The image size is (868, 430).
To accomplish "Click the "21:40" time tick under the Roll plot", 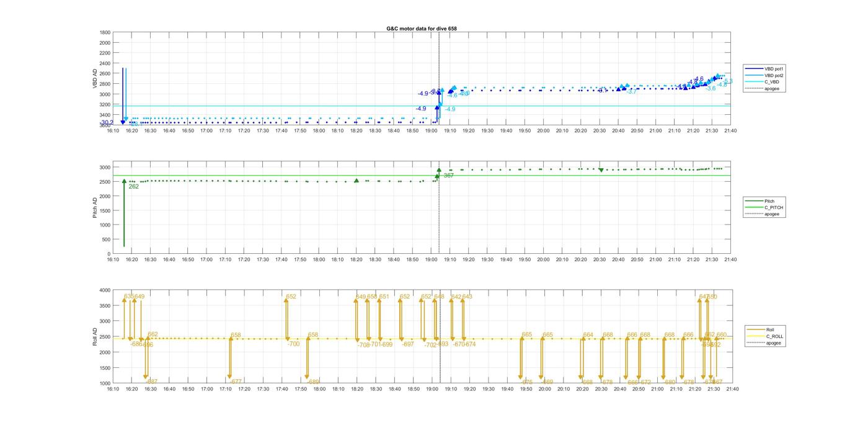I will click(x=732, y=389).
